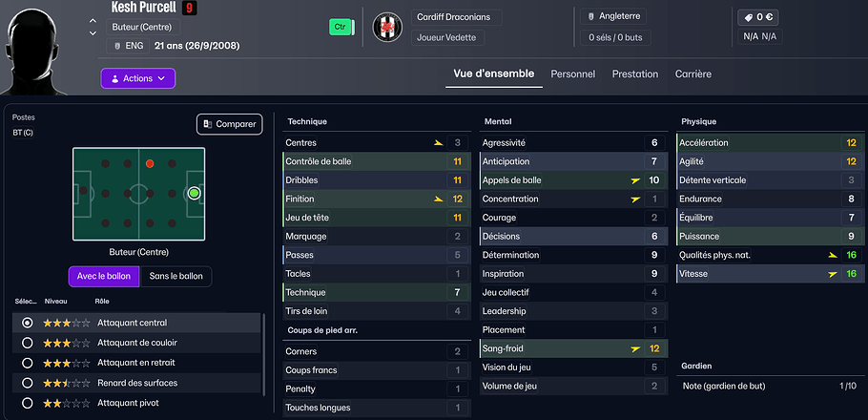Click the Cardiff Draconians club badge
Viewport: 868px width, 420px height.
point(386,27)
